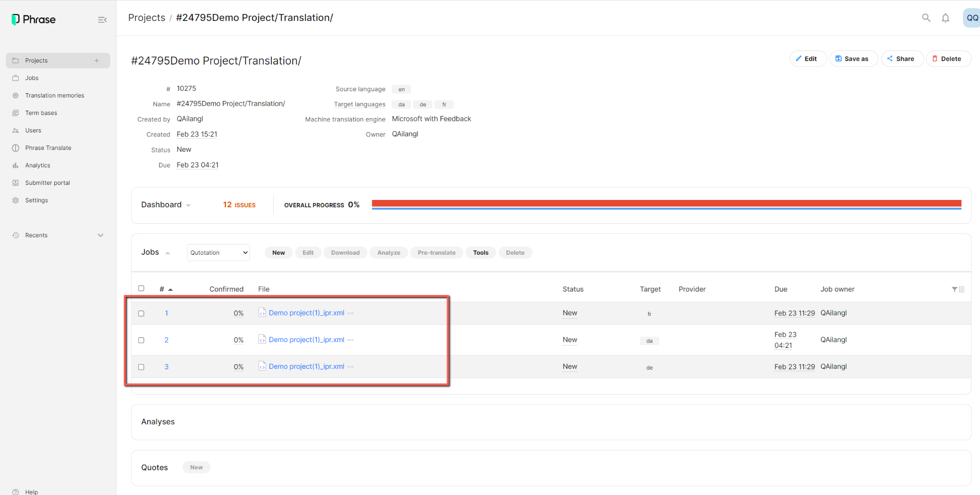Expand the Dashboard dropdown arrow
This screenshot has height=495, width=980.
[x=188, y=205]
